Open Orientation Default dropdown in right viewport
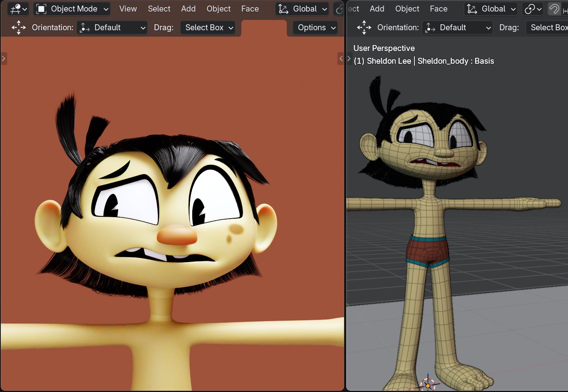Viewport: 568px width, 392px height. point(458,27)
